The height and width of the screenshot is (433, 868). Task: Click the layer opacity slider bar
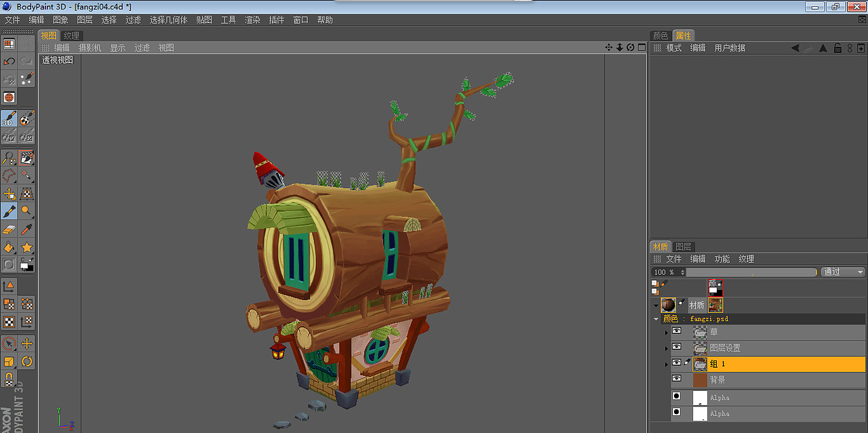coord(751,272)
